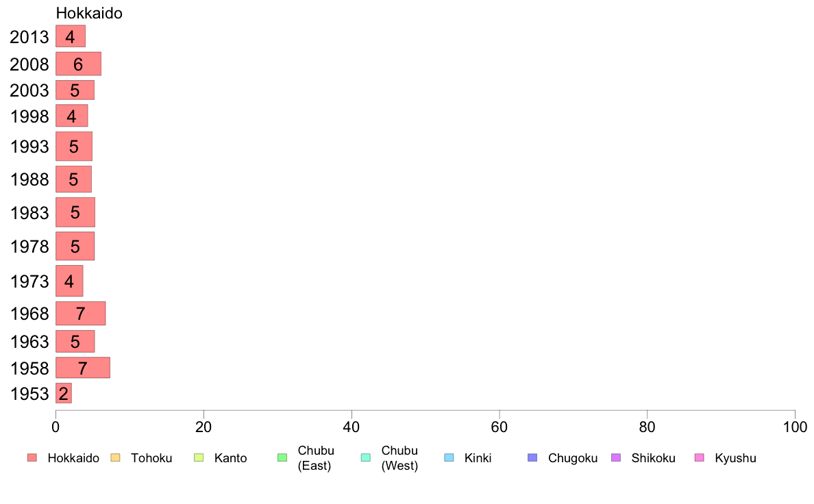
Task: Click the Kinki legend color swatch
Action: click(449, 458)
